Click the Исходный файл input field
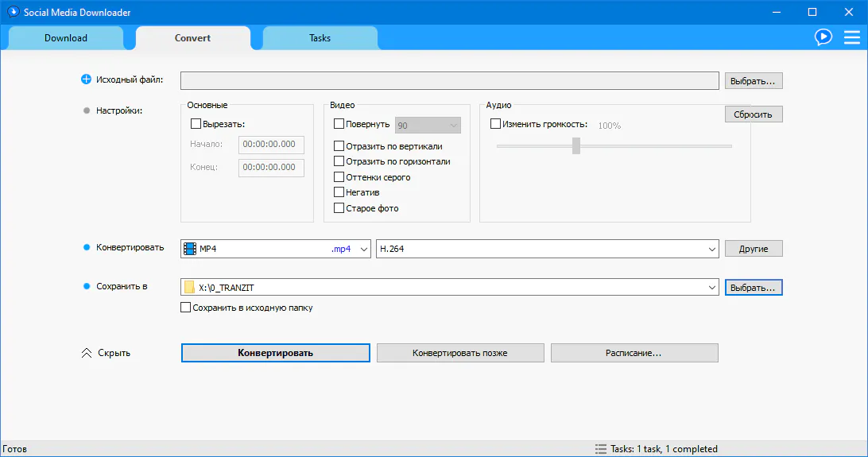Viewport: 868px width, 457px height. click(450, 80)
